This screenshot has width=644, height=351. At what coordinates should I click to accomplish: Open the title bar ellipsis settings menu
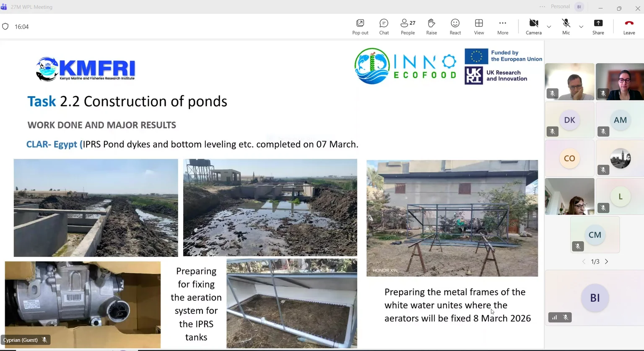pos(543,7)
